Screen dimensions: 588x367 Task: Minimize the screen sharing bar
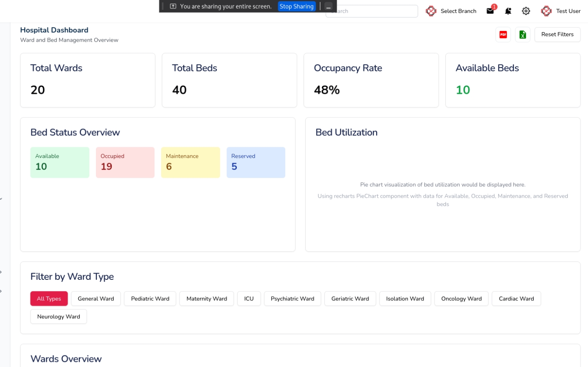(x=329, y=7)
